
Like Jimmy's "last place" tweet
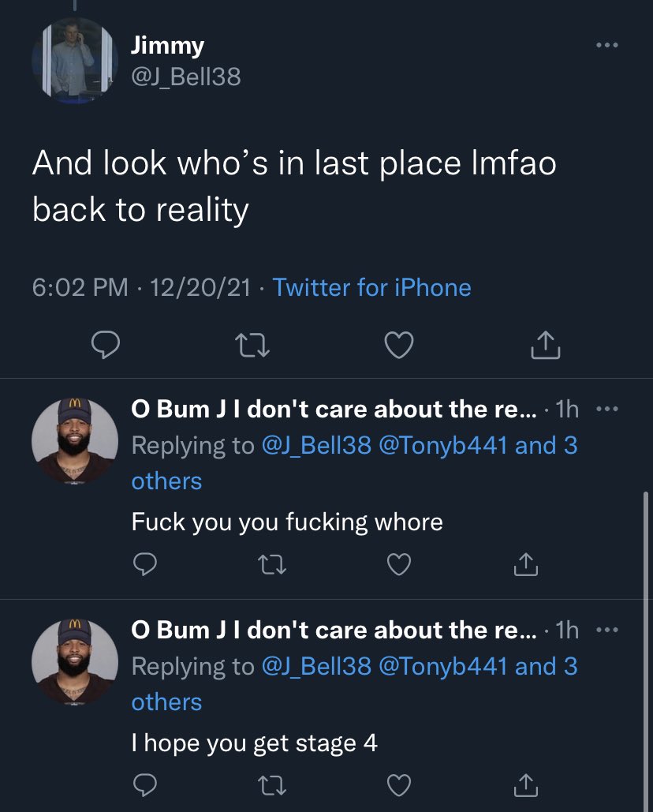point(399,345)
